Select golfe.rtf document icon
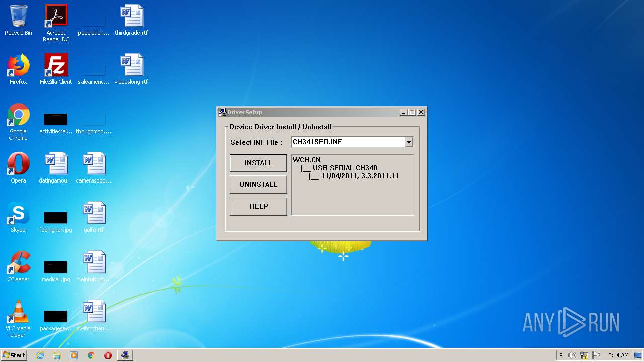The width and height of the screenshot is (644, 362). [94, 217]
